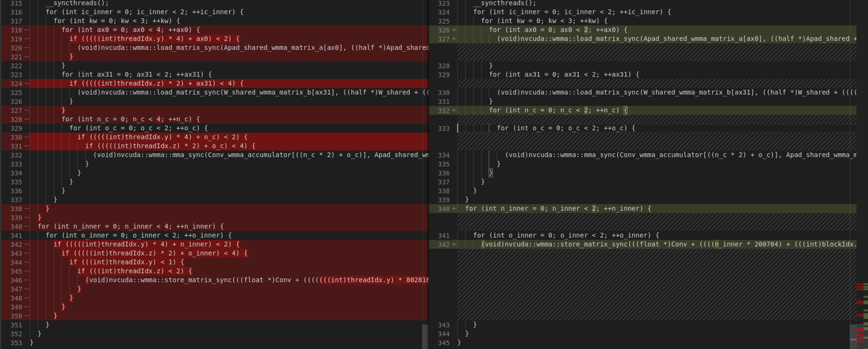This screenshot has width=868, height=349.
Task: Click the highlighted '2' in n_inner loop, right pane
Action: 594,209
